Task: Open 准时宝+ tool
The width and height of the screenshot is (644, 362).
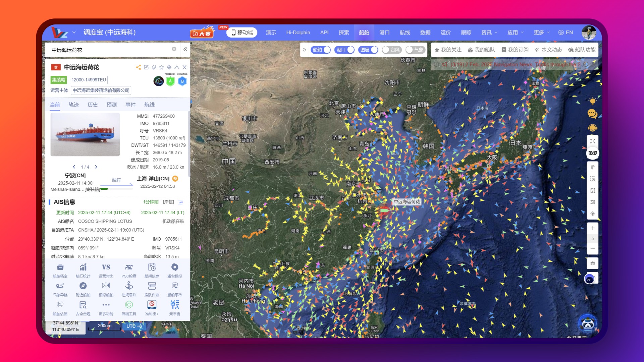Action: (152, 308)
